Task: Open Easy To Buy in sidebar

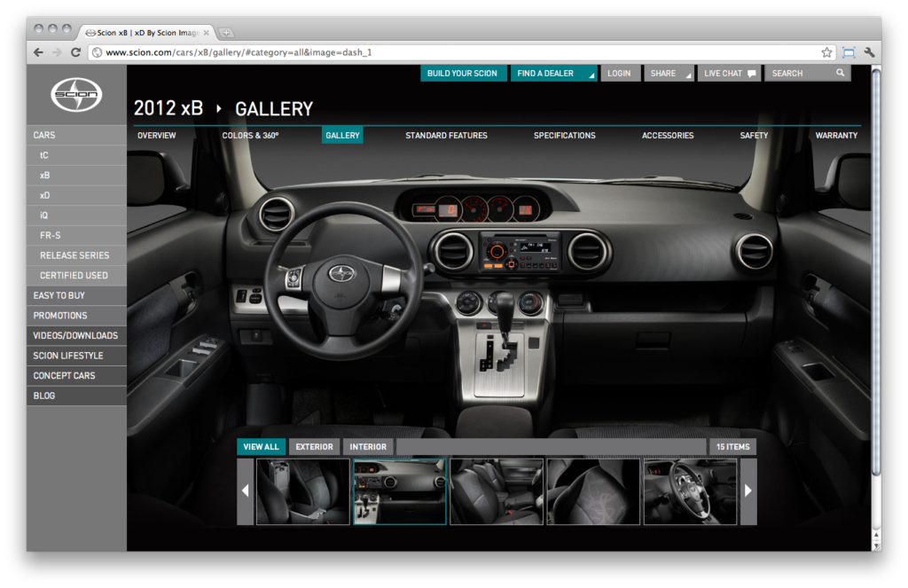Action: pyautogui.click(x=76, y=295)
